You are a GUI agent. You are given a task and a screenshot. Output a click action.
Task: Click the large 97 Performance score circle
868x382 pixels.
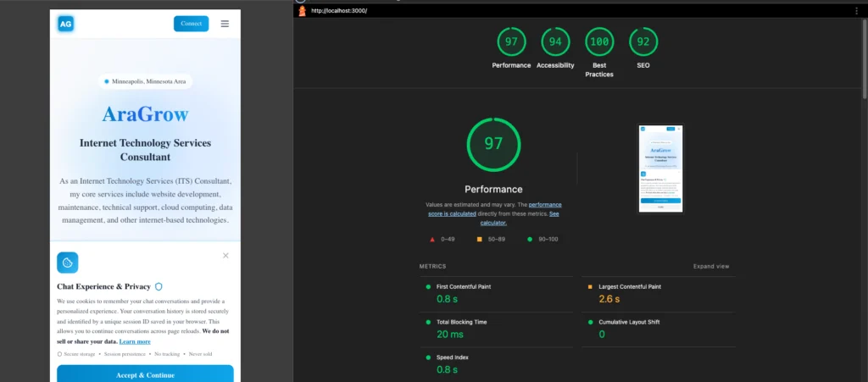click(493, 144)
